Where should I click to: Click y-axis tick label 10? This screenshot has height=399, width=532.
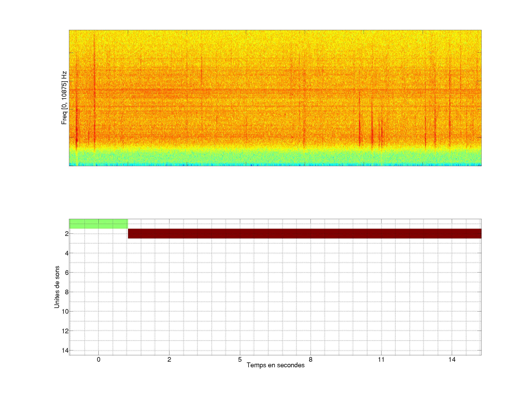pos(65,311)
